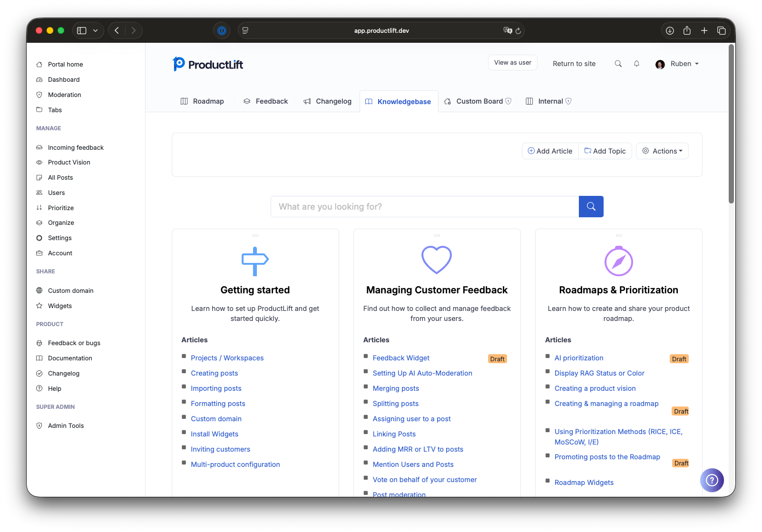This screenshot has width=762, height=532.
Task: Open the Actions dropdown
Action: coord(662,151)
